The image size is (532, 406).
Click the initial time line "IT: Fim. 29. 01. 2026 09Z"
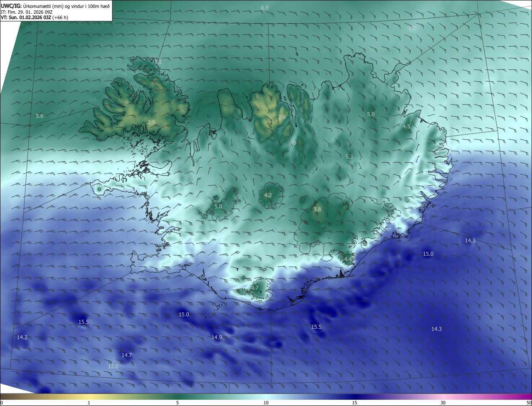[27, 12]
